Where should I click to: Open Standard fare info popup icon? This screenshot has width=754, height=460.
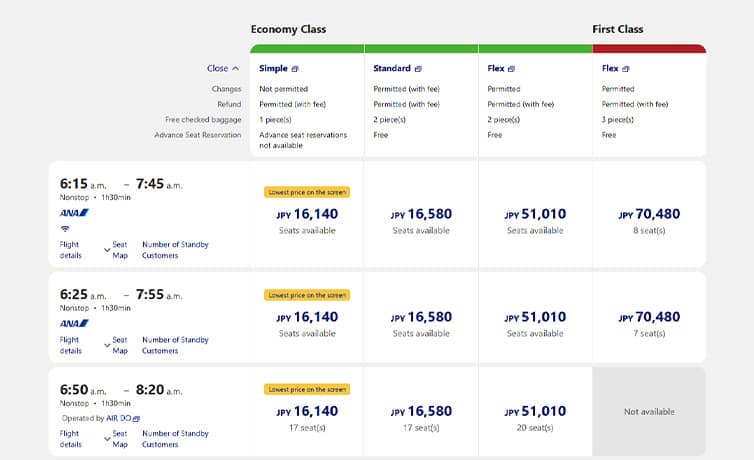pyautogui.click(x=418, y=69)
